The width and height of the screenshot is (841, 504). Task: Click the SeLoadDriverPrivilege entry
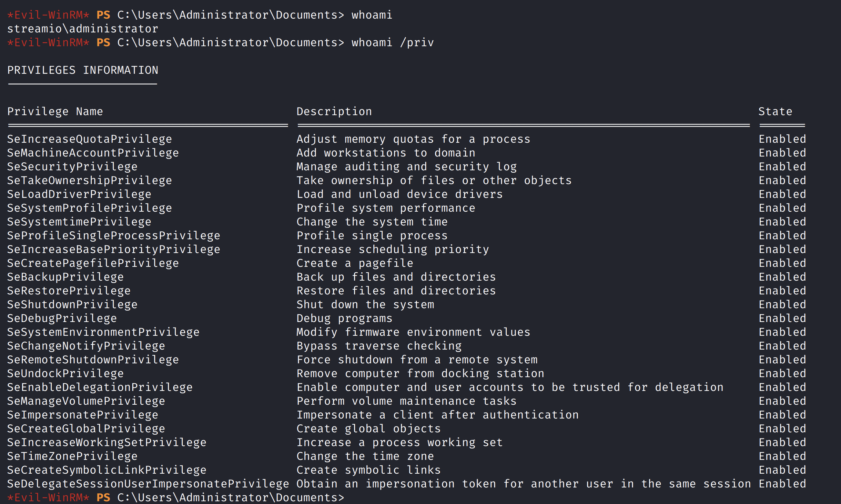click(79, 194)
